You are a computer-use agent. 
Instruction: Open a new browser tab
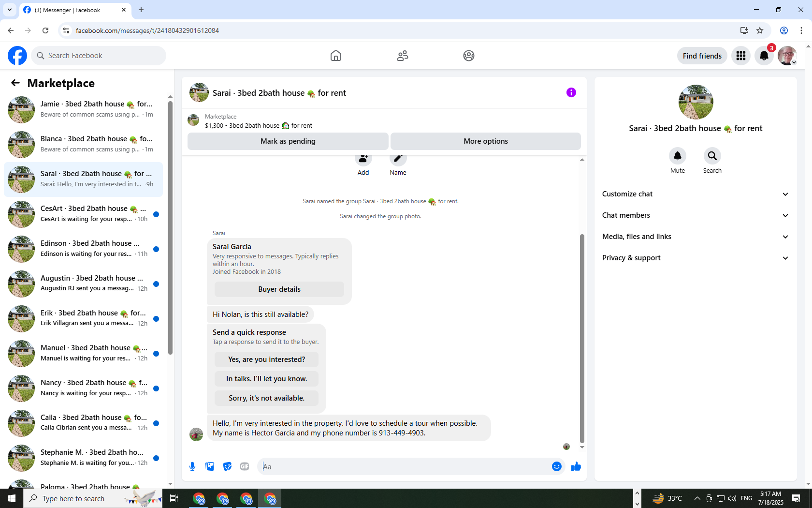point(141,10)
